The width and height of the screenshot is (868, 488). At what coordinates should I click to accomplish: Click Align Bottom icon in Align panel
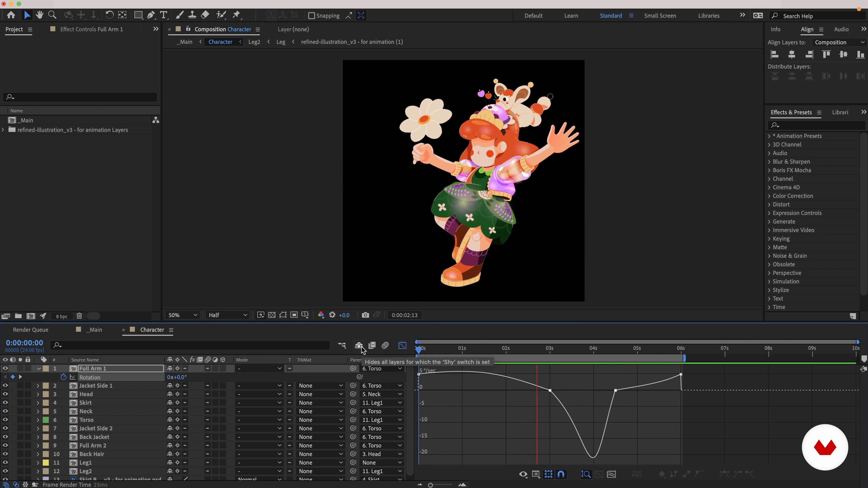[x=860, y=54]
